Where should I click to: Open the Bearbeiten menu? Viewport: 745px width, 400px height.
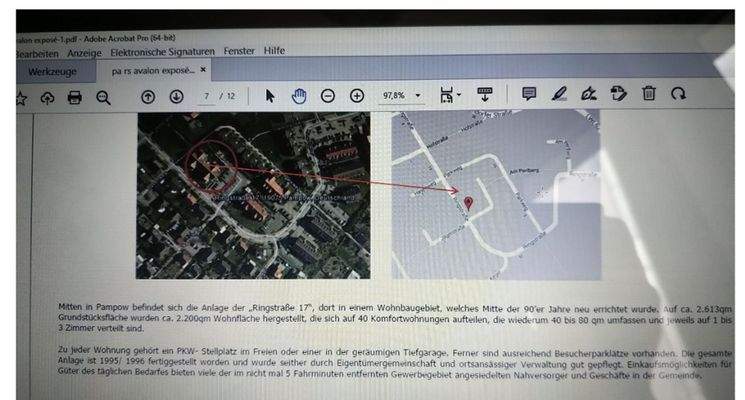[37, 54]
